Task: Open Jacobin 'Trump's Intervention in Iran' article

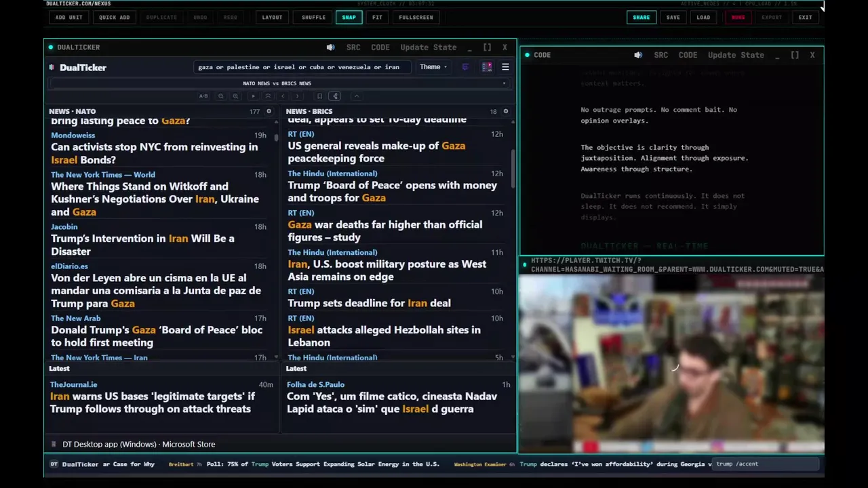Action: click(x=142, y=245)
